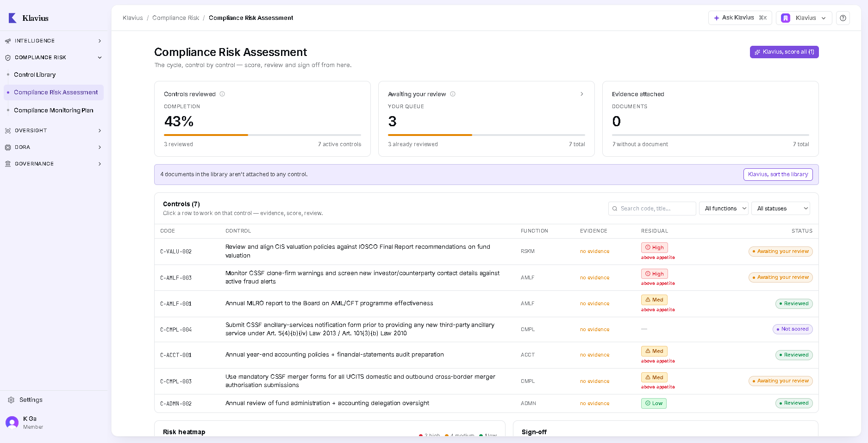
Task: Collapse the Compliance Risk section chevron
Action: 100,58
